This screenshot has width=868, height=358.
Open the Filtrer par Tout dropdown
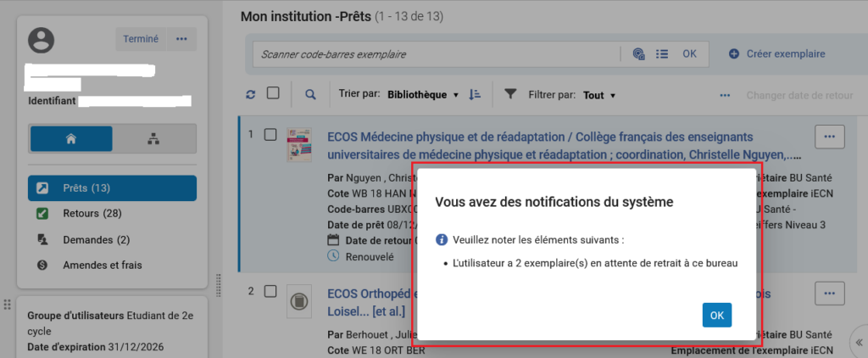(x=598, y=95)
